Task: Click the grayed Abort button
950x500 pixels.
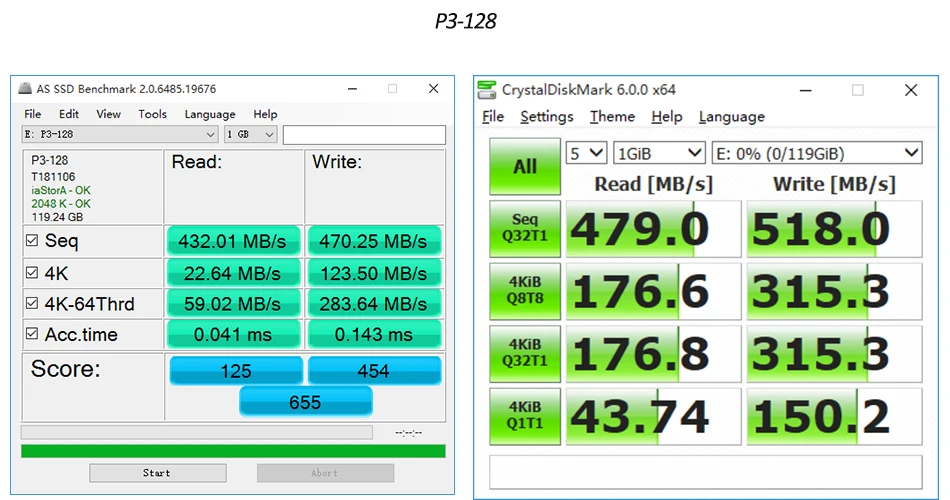Action: (325, 473)
